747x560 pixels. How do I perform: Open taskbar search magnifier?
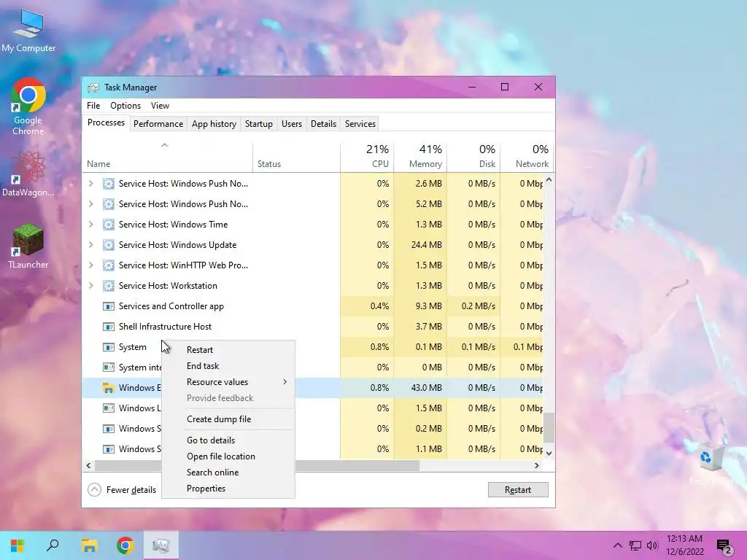[x=53, y=545]
